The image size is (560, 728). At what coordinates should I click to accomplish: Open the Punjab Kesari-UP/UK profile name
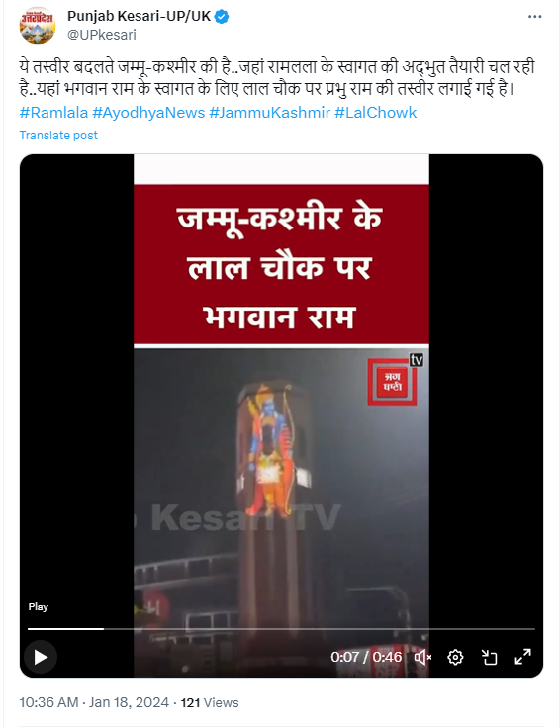(139, 16)
